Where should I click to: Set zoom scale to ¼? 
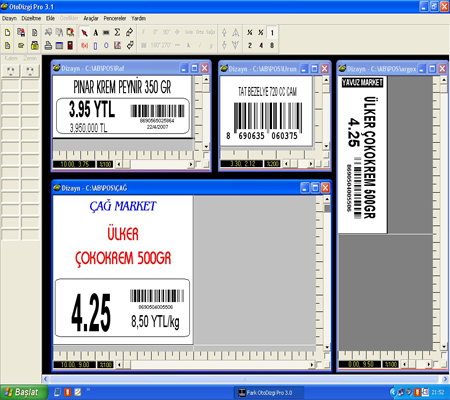tap(250, 32)
